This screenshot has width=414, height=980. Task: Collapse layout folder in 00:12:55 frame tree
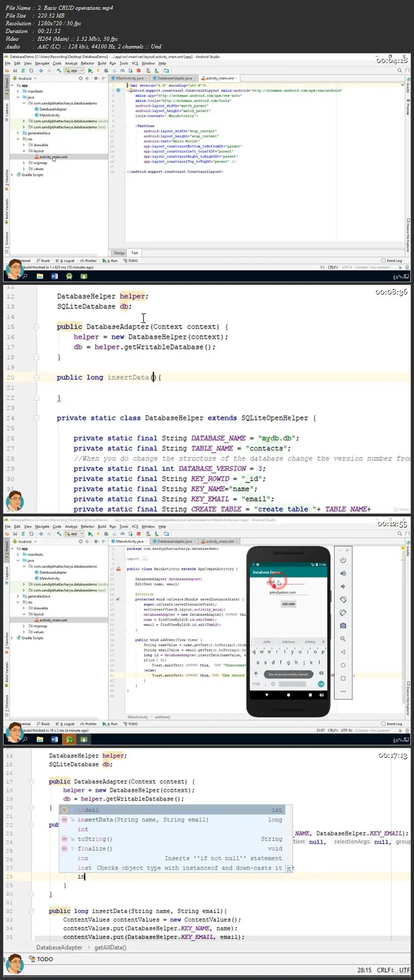tap(24, 614)
